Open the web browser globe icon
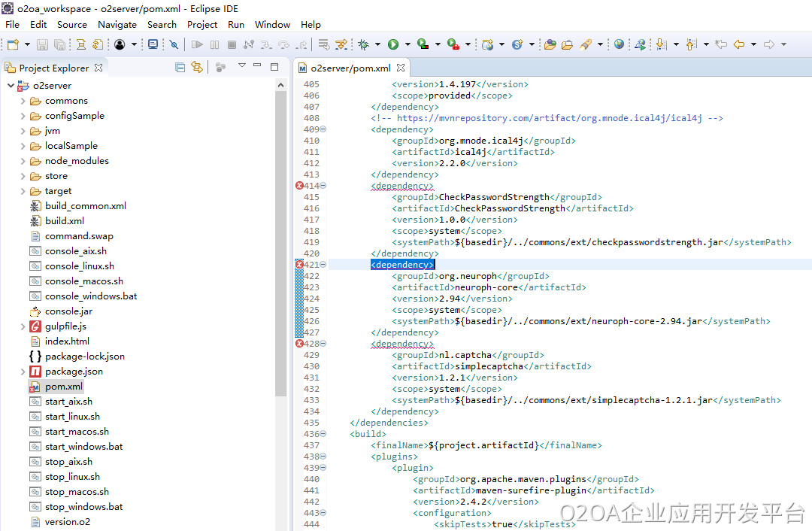 click(619, 44)
